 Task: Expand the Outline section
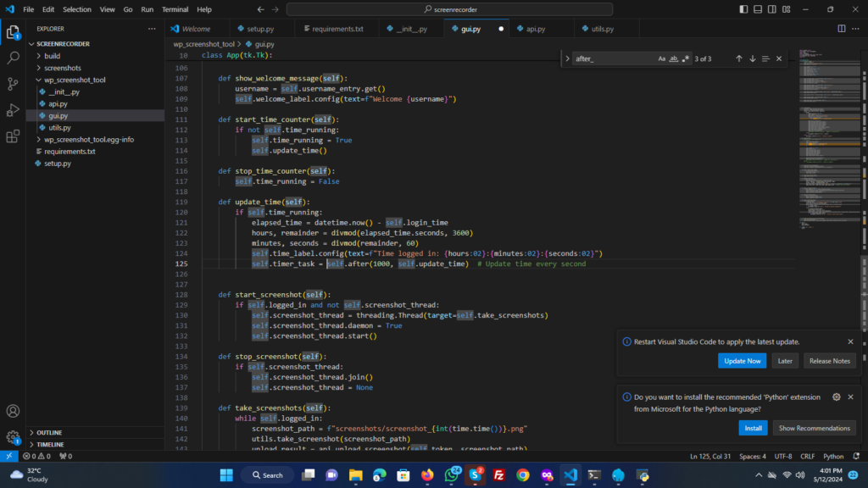coord(49,432)
